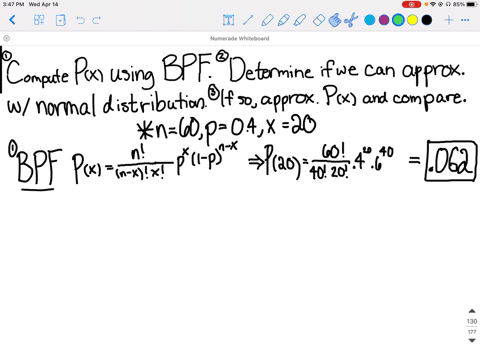Choose the yellow ink color
Screen dimensions: 480x360
click(x=412, y=20)
